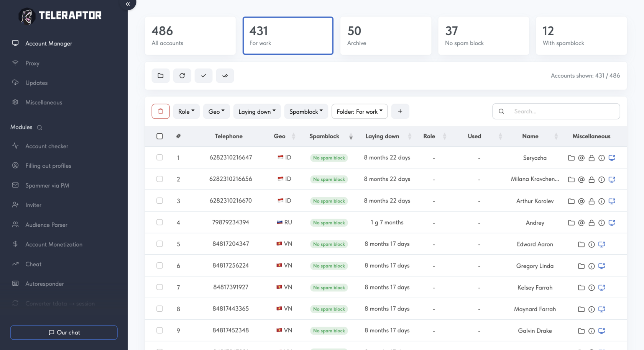Open the folder icon for Seryozha
644x350 pixels.
571,158
